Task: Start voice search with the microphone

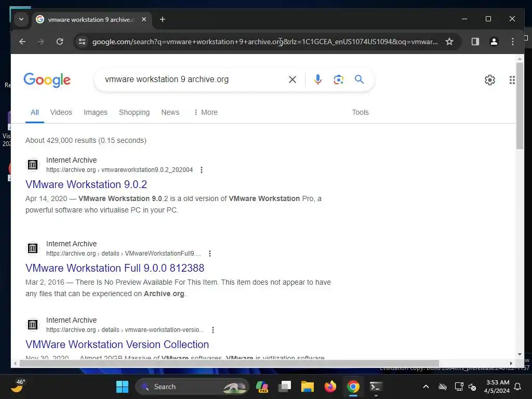Action: 317,79
